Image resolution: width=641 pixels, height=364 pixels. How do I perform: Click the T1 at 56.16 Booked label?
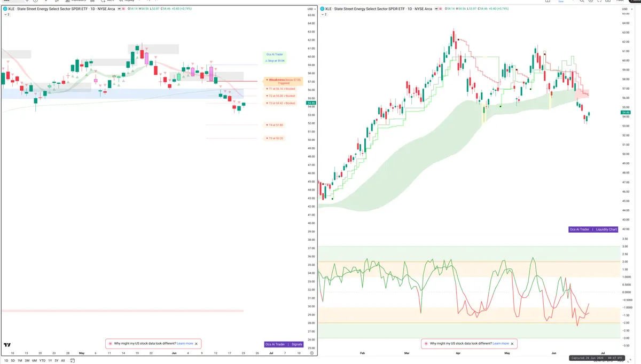[280, 89]
